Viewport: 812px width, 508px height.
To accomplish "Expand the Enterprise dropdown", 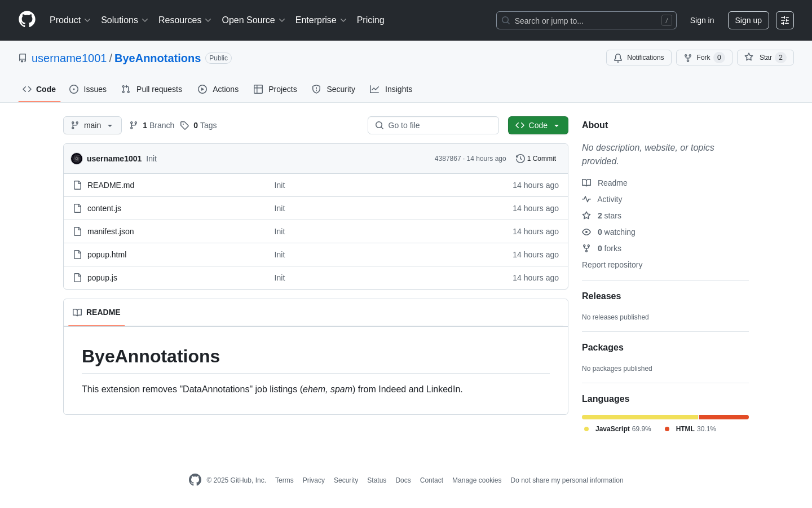I will [x=321, y=20].
